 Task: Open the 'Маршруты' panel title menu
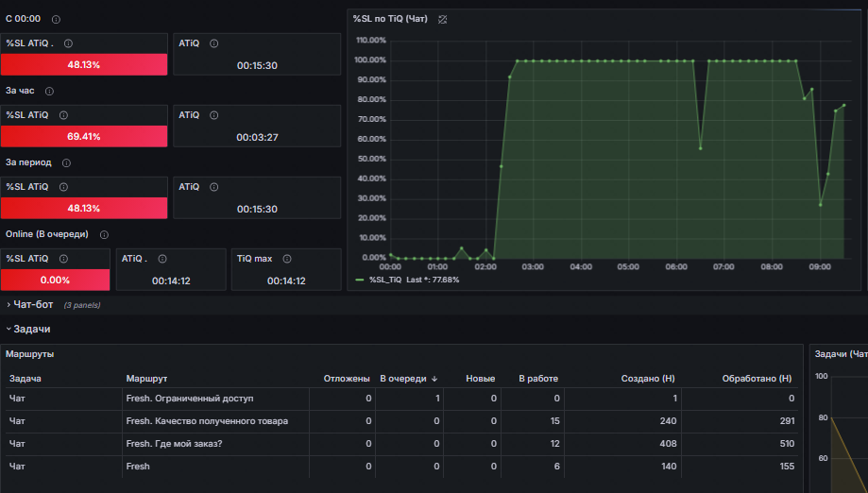[30, 354]
